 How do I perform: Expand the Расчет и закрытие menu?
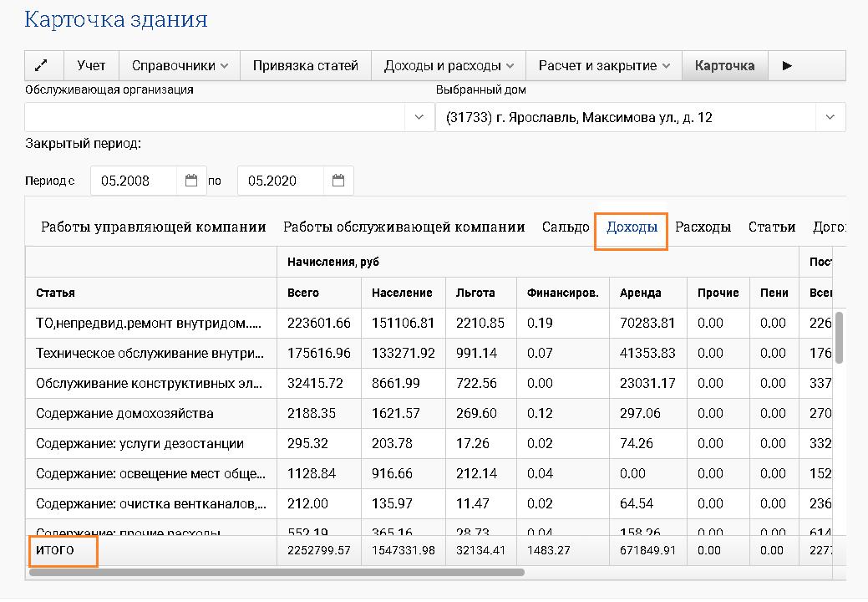(x=603, y=65)
